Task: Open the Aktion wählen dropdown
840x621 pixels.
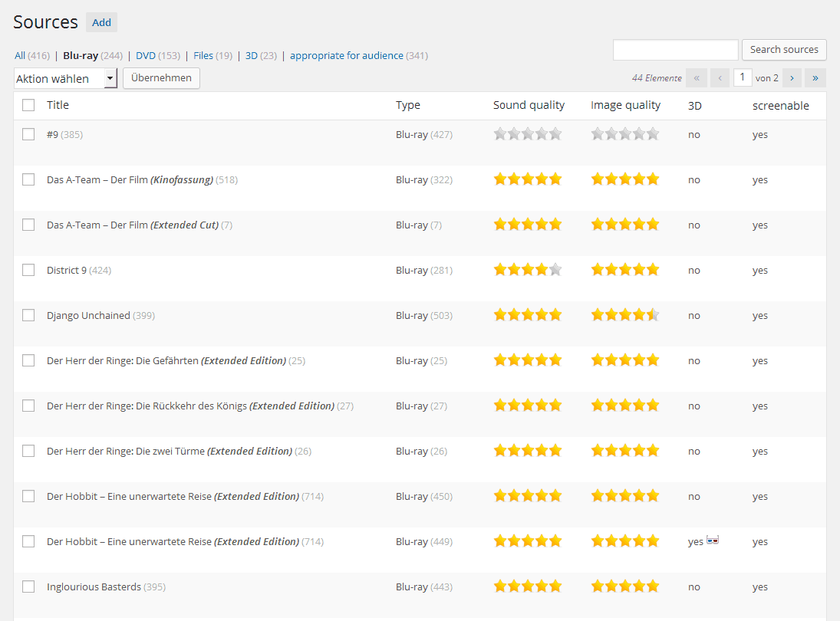Action: (x=65, y=79)
